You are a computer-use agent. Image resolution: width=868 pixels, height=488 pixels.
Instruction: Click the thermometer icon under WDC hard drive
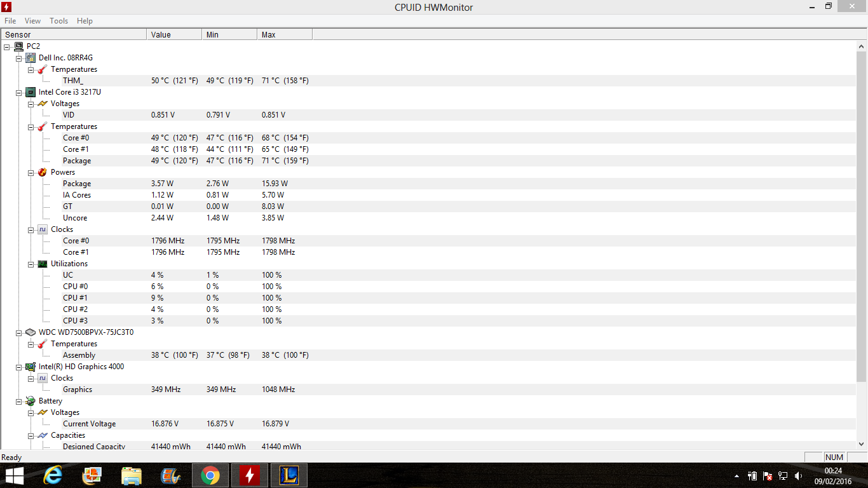pos(43,344)
